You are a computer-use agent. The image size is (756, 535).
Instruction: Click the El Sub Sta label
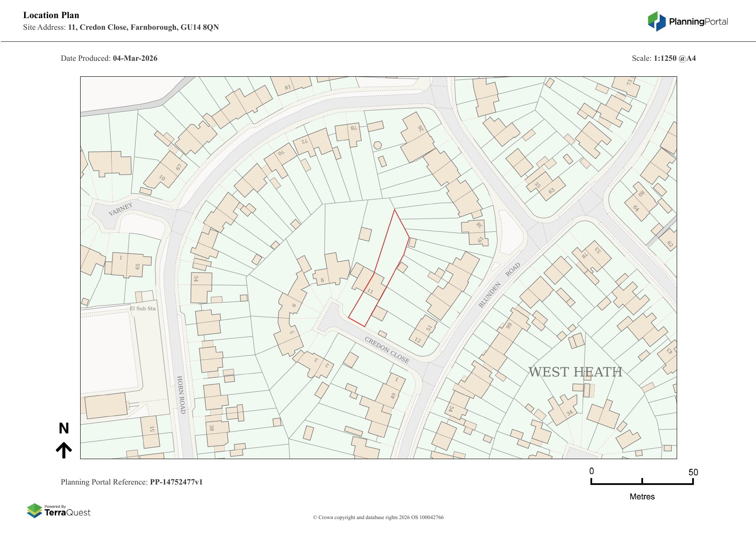click(x=143, y=308)
